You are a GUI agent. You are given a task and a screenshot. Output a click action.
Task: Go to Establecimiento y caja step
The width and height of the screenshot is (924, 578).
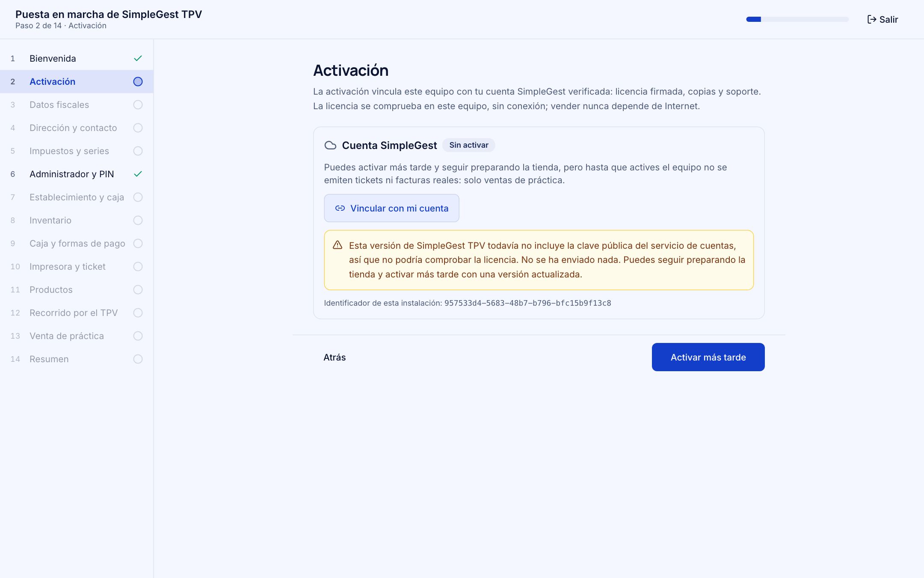pos(77,197)
